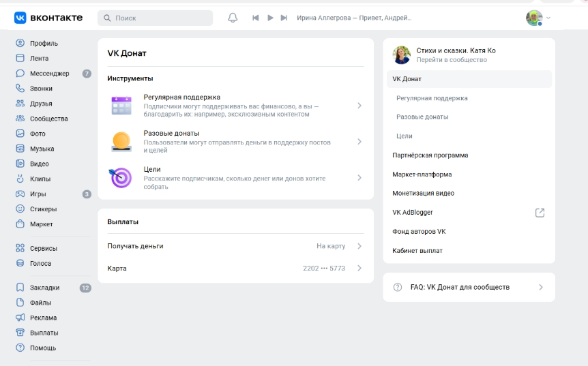Click the Закладки count badge 12
588x366 pixels.
pos(85,288)
